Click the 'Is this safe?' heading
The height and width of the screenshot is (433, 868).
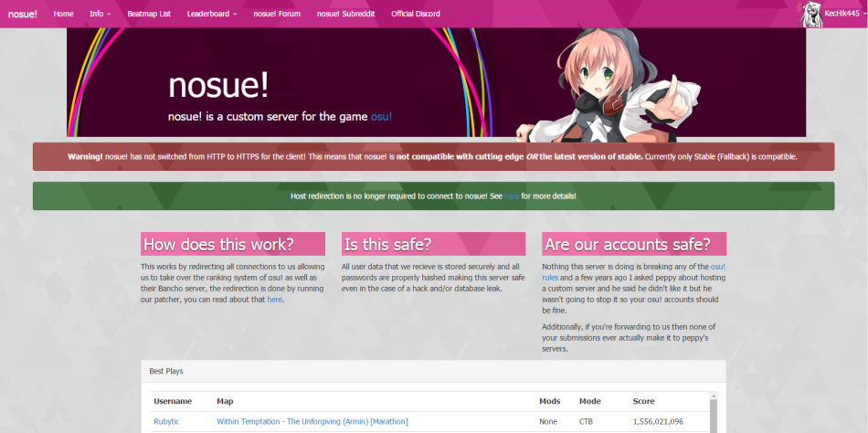tap(433, 244)
